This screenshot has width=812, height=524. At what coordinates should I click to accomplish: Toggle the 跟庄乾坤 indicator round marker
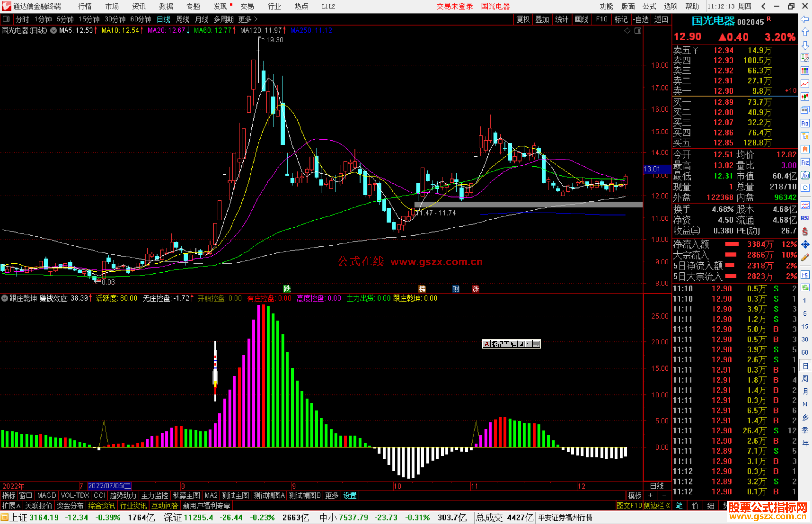(5, 298)
